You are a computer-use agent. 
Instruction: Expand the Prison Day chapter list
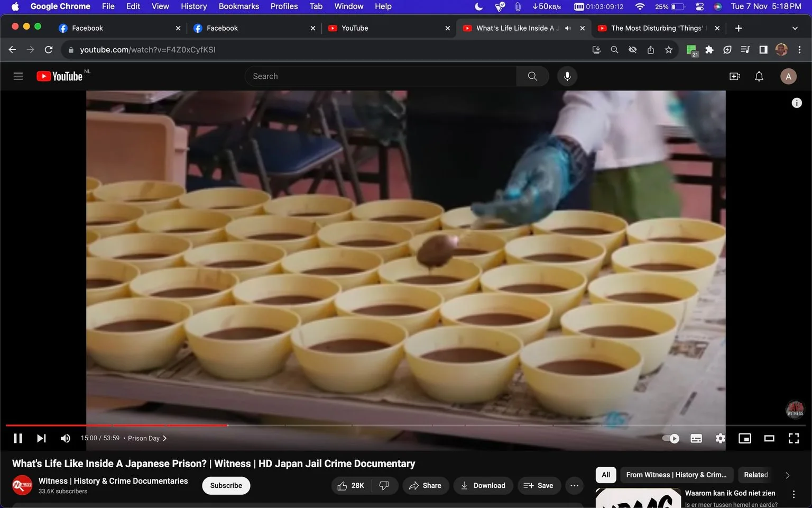[x=147, y=438]
